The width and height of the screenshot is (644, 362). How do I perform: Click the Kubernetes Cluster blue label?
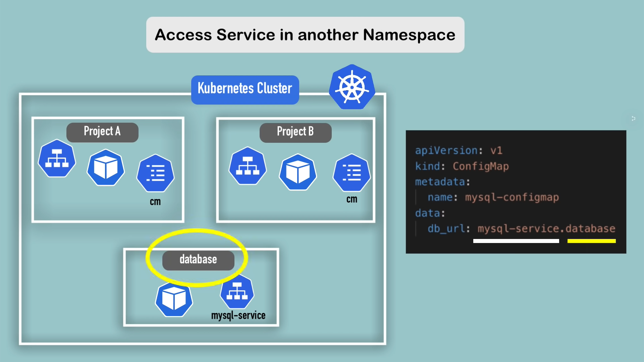[245, 89]
